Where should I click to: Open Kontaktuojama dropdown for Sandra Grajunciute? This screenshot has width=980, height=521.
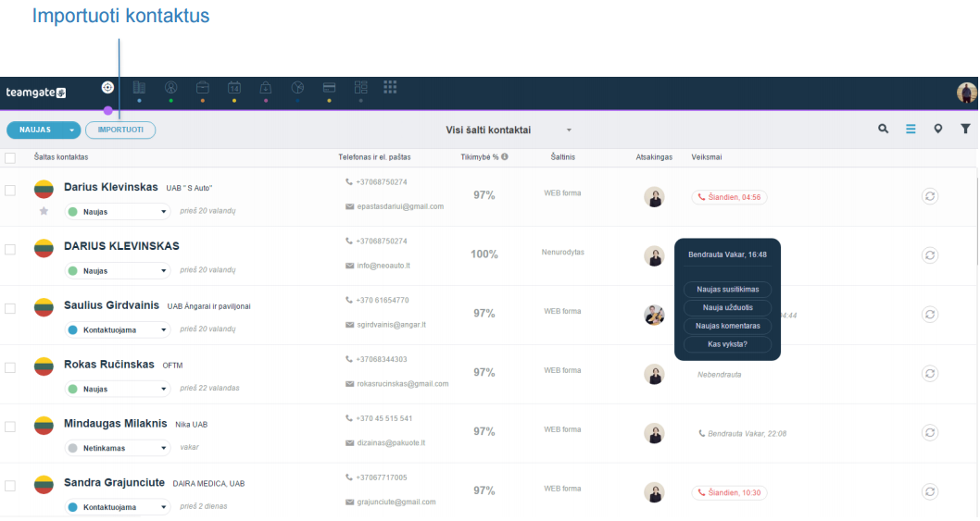[x=118, y=506]
